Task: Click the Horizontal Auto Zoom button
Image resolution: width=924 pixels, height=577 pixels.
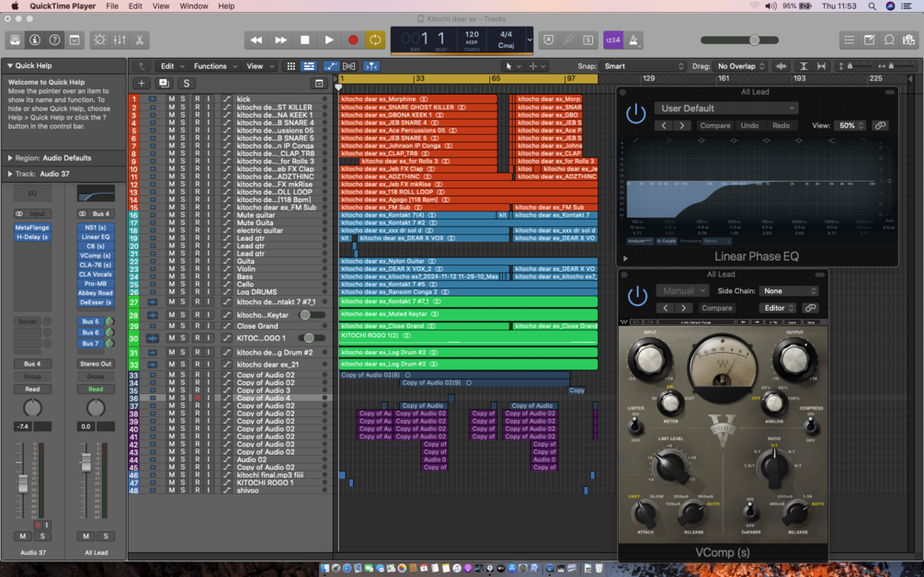Action: click(821, 66)
